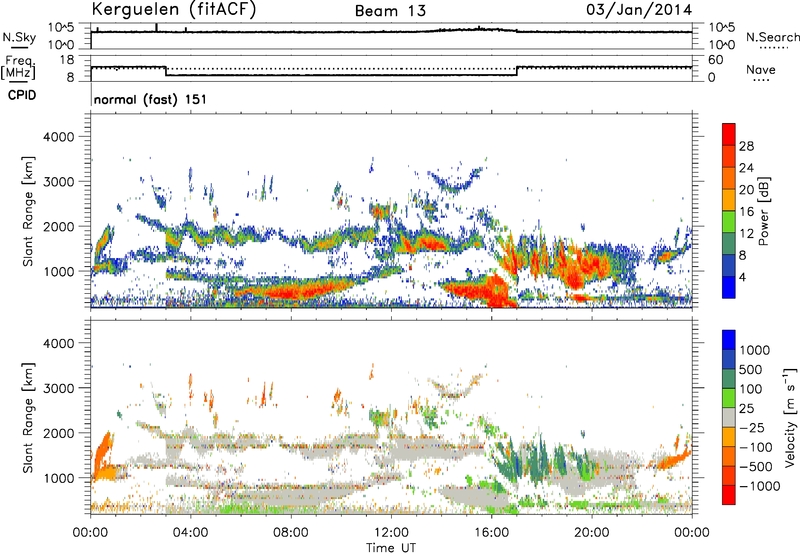Click the 1000 tick on the velocity colorbar
The image size is (800, 554).
[755, 350]
